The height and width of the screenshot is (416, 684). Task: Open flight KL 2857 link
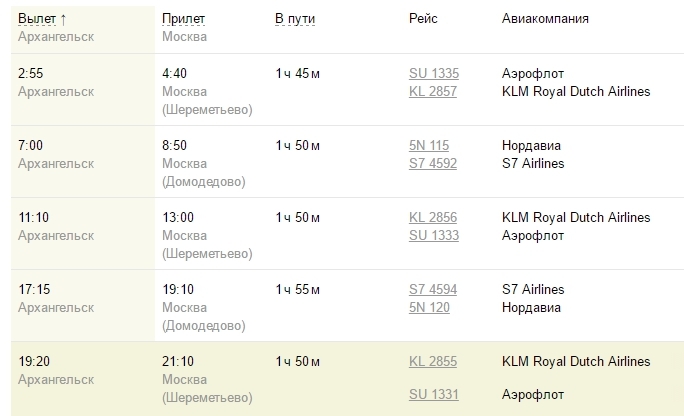pos(433,91)
